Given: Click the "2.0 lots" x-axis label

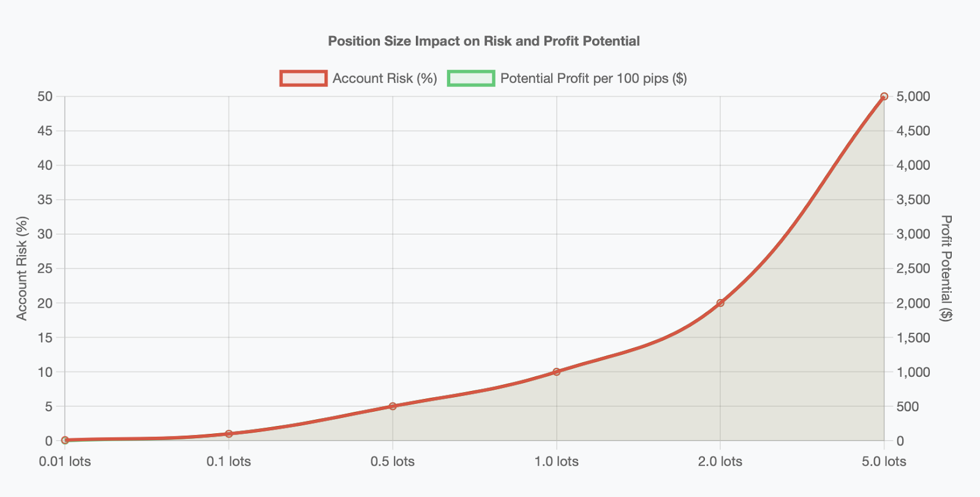Looking at the screenshot, I should pyautogui.click(x=720, y=461).
